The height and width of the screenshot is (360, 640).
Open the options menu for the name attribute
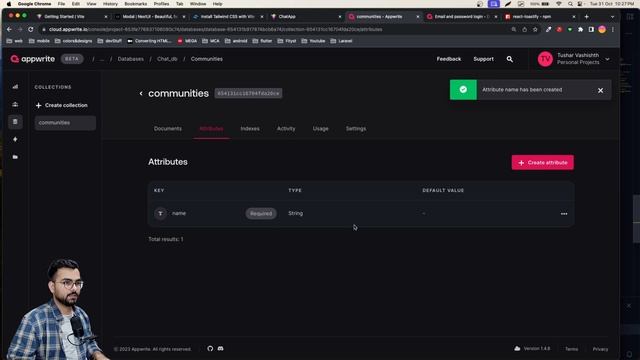pos(564,213)
